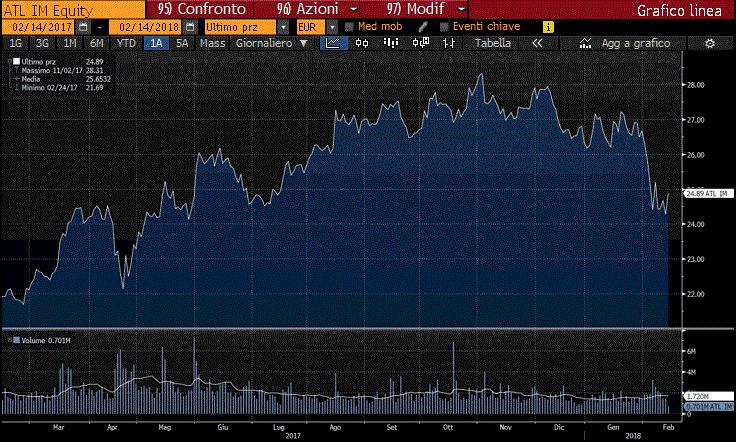The width and height of the screenshot is (736, 442).
Task: Click the Grafico linea title
Action: click(679, 10)
